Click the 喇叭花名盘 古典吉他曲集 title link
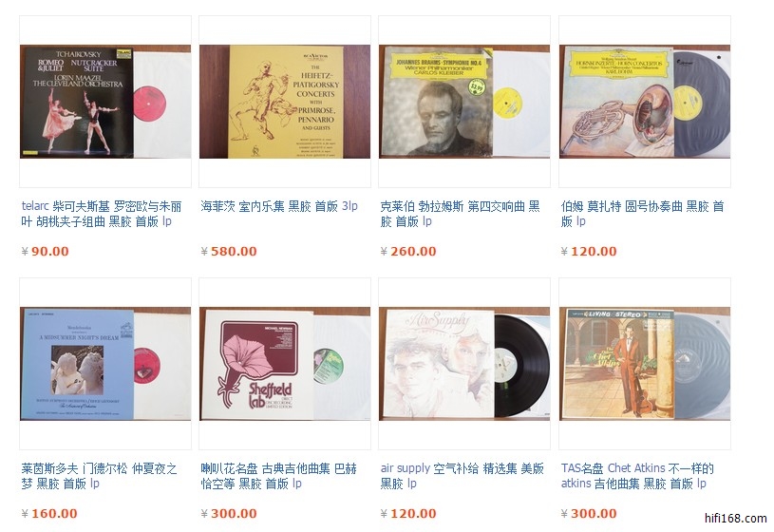This screenshot has width=774, height=532. pyautogui.click(x=279, y=476)
